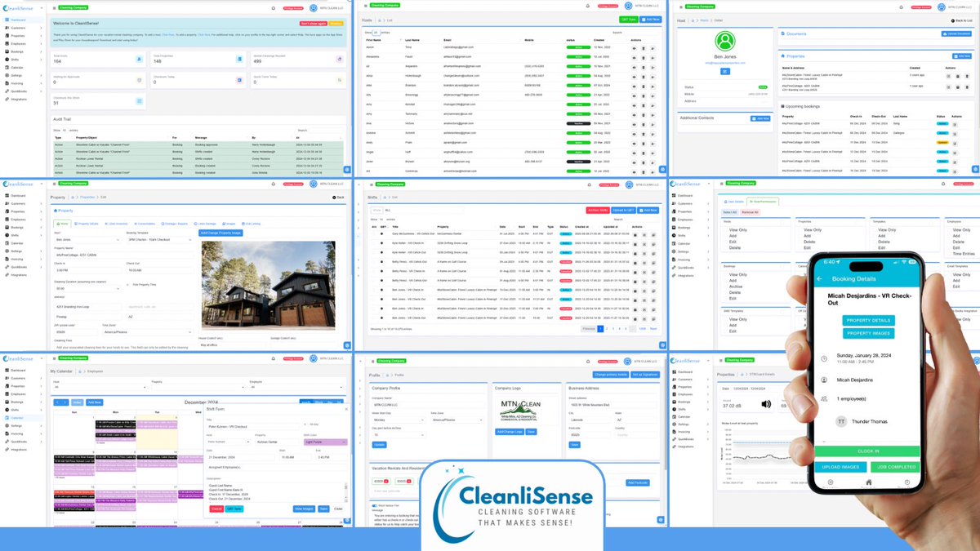Open the hamburger menu in the Dashboard panel
980x551 pixels.
[54, 8]
